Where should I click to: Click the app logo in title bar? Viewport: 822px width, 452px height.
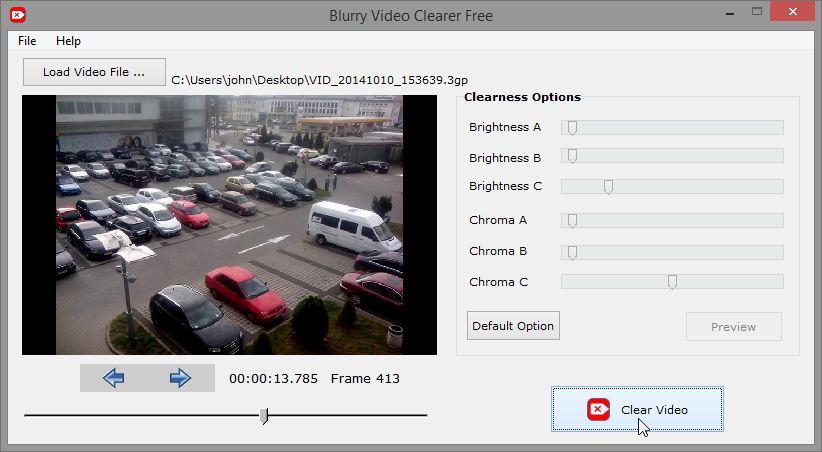(17, 15)
